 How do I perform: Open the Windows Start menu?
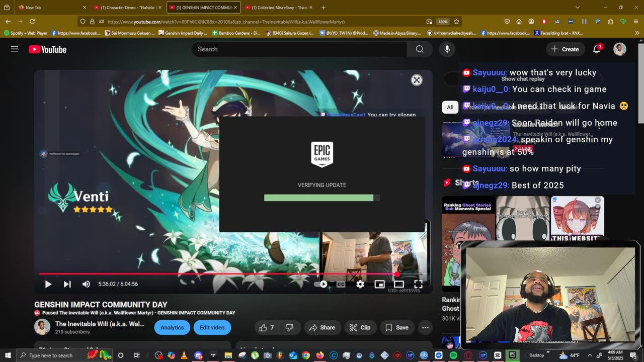tap(8, 355)
